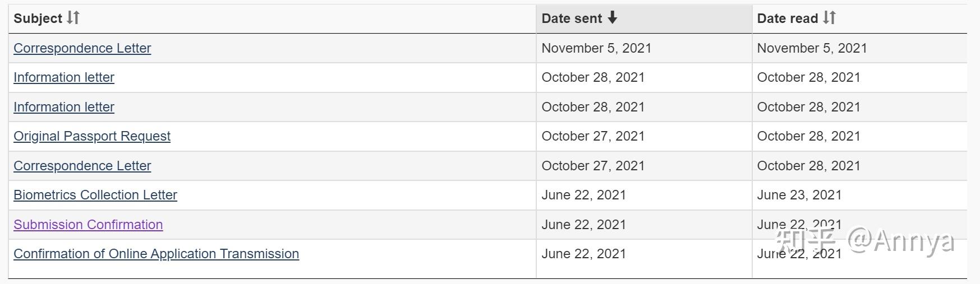This screenshot has width=980, height=284.
Task: Click the November 5, 2021 date sent cell
Action: tap(596, 48)
